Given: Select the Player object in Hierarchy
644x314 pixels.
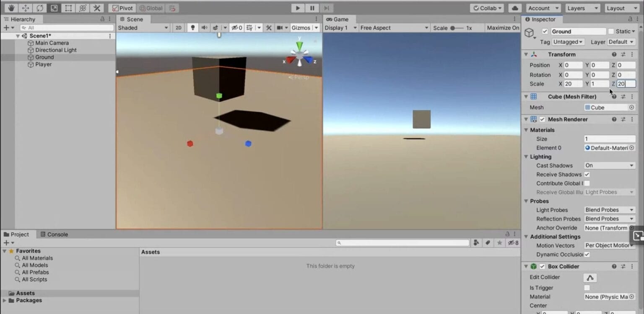Looking at the screenshot, I should [43, 64].
